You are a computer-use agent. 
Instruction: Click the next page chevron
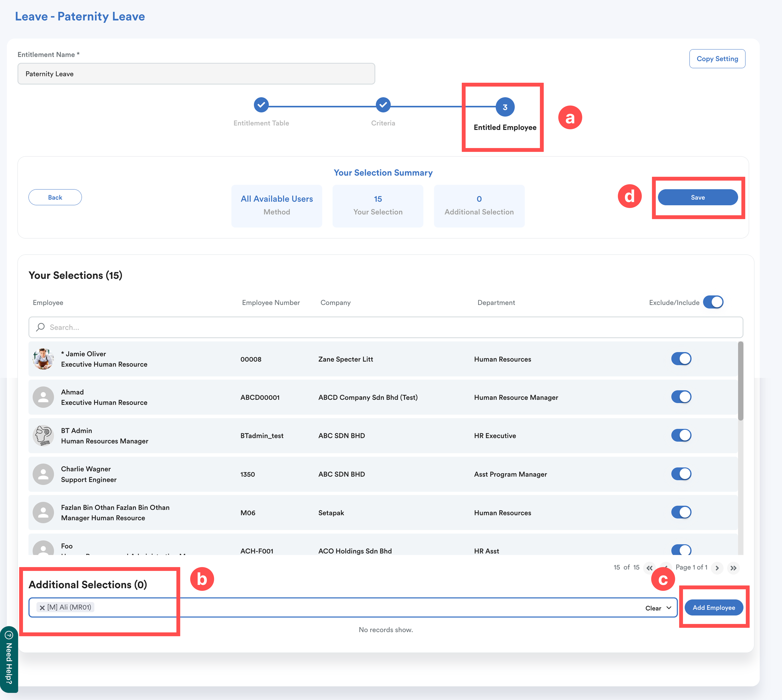717,568
